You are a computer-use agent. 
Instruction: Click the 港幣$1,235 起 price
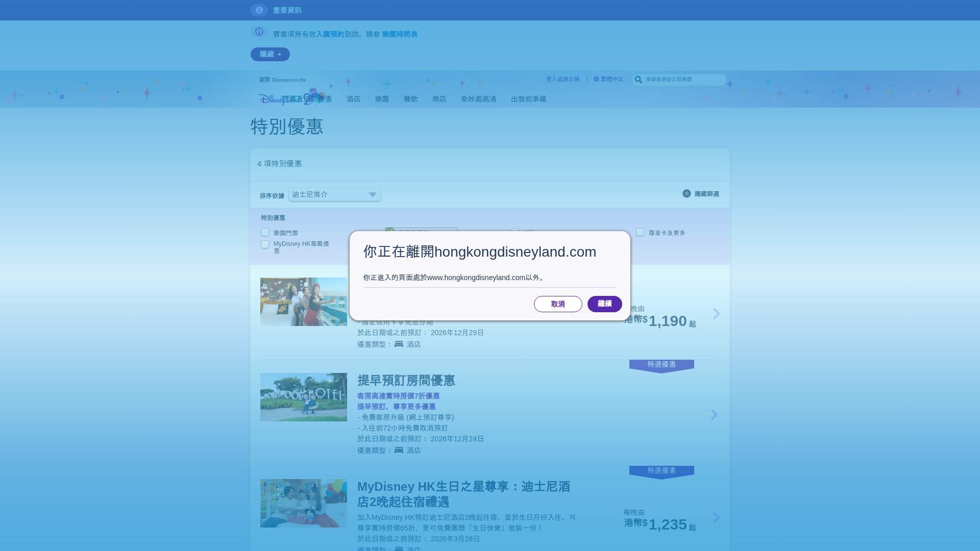tap(659, 524)
